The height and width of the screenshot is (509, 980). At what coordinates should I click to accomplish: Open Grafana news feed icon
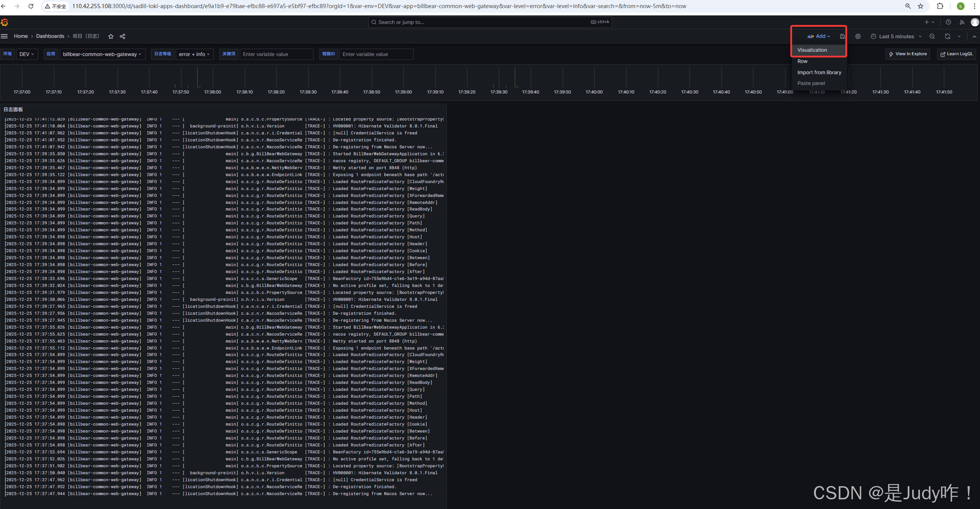click(962, 22)
